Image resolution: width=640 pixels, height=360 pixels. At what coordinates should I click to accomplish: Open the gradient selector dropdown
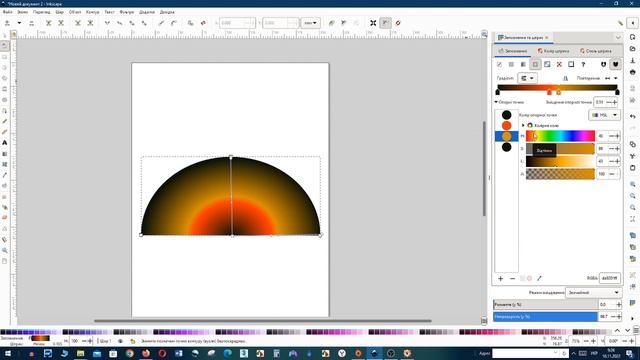tap(527, 78)
